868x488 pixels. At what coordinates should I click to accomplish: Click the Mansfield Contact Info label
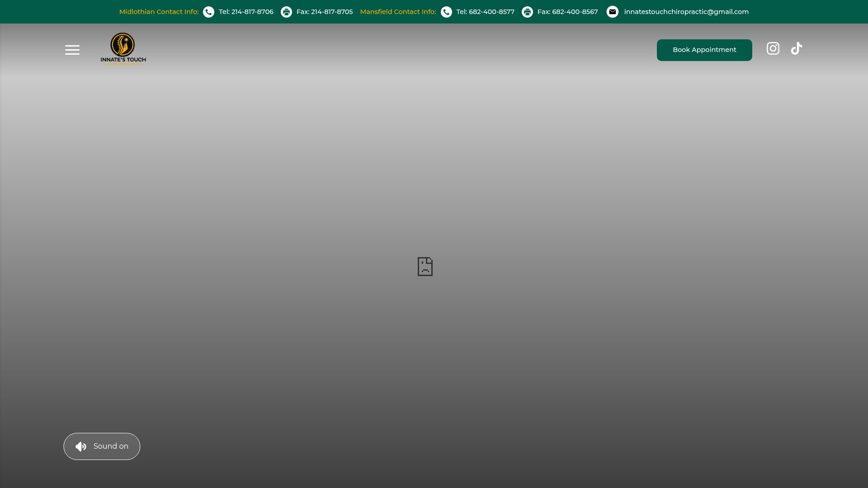398,12
